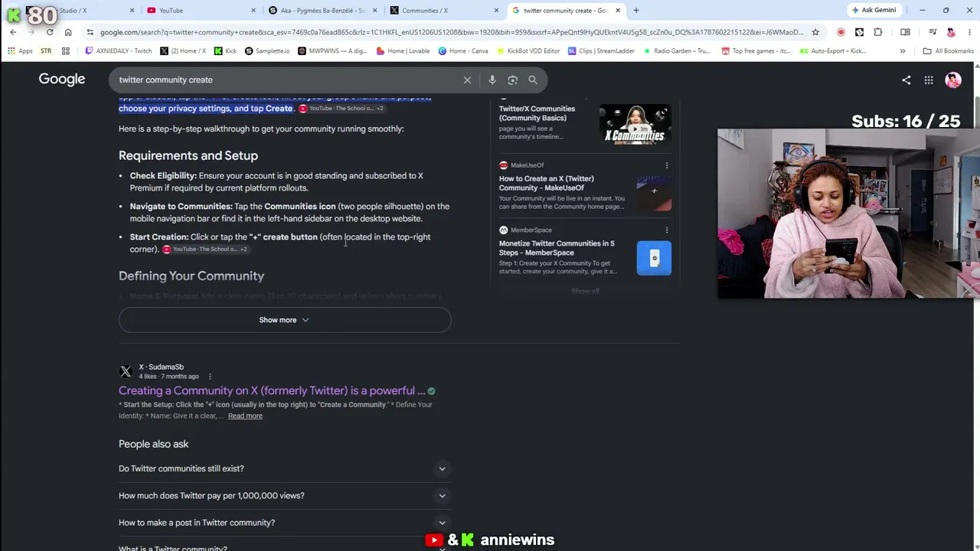Click into the Google search input field
980x551 pixels.
[x=285, y=80]
